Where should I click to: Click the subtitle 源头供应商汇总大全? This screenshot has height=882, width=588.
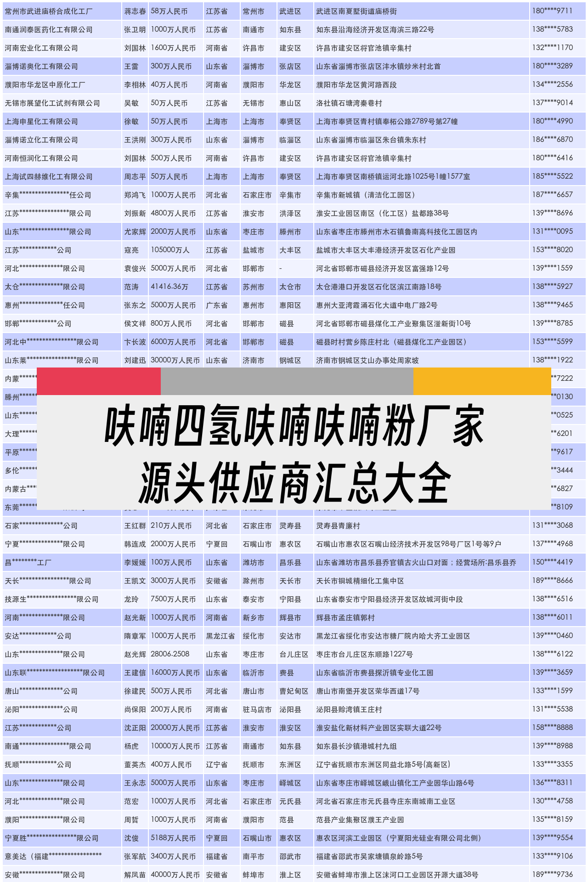(294, 483)
